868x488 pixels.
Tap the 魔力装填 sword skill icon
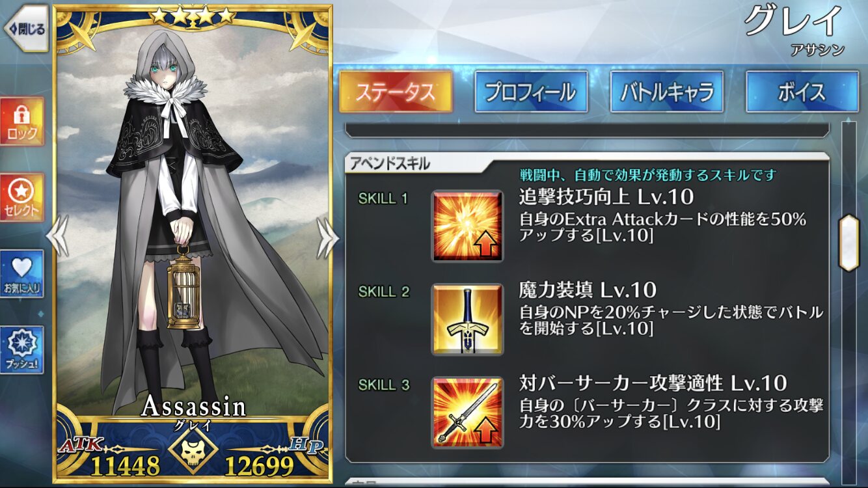click(467, 319)
